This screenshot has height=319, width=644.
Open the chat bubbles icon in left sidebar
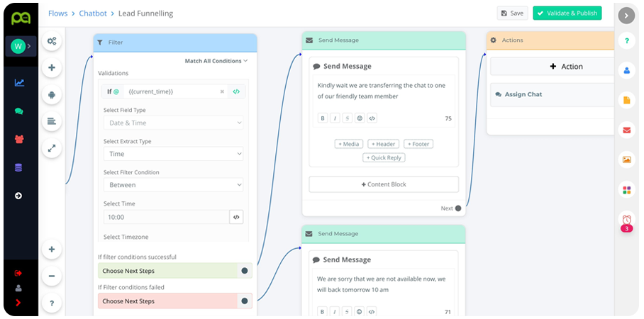coord(19,111)
